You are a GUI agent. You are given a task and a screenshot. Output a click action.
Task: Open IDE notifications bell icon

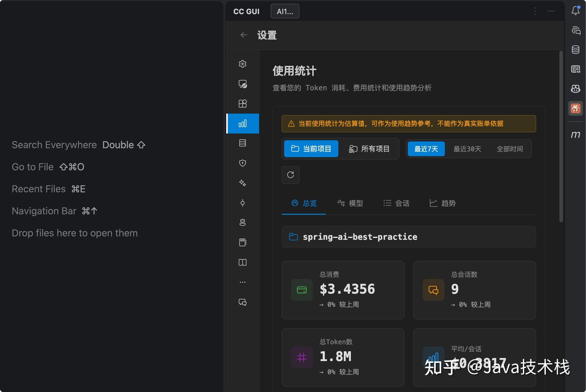576,11
